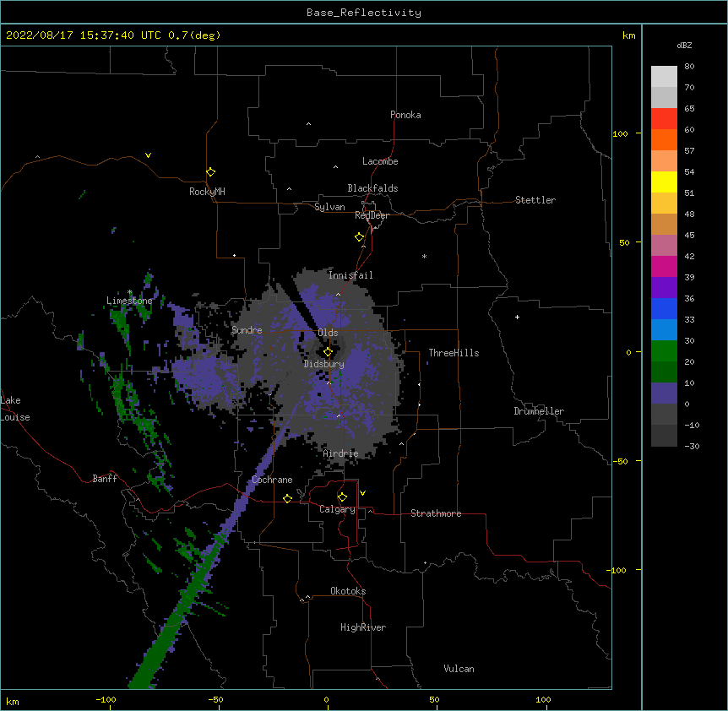This screenshot has width=728, height=711.
Task: Select the -30 value at the legend bottom
Action: (x=692, y=446)
